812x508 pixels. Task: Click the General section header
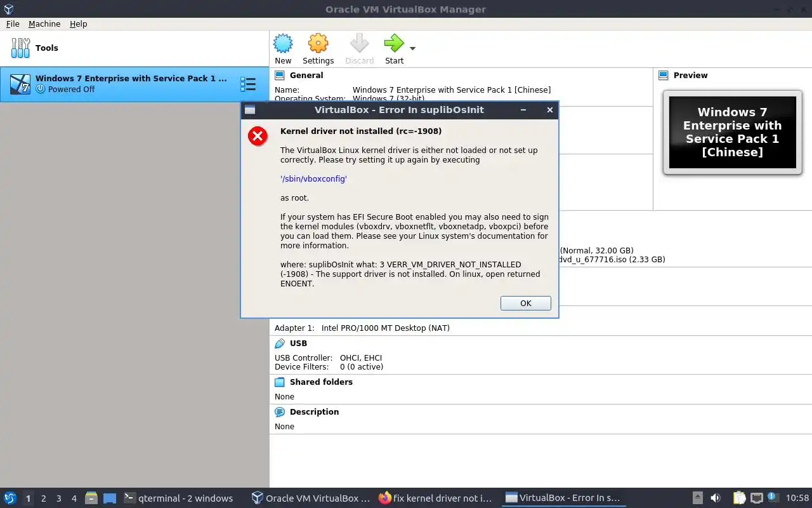(x=306, y=75)
